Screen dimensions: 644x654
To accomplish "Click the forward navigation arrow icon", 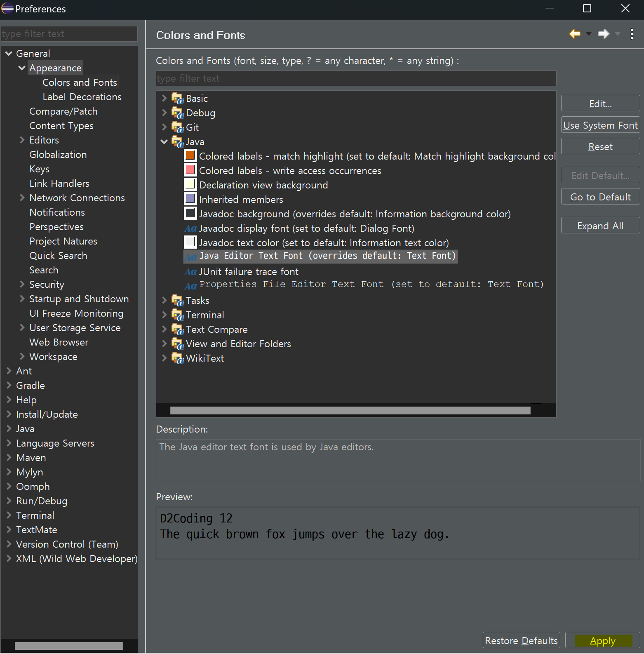I will tap(604, 34).
